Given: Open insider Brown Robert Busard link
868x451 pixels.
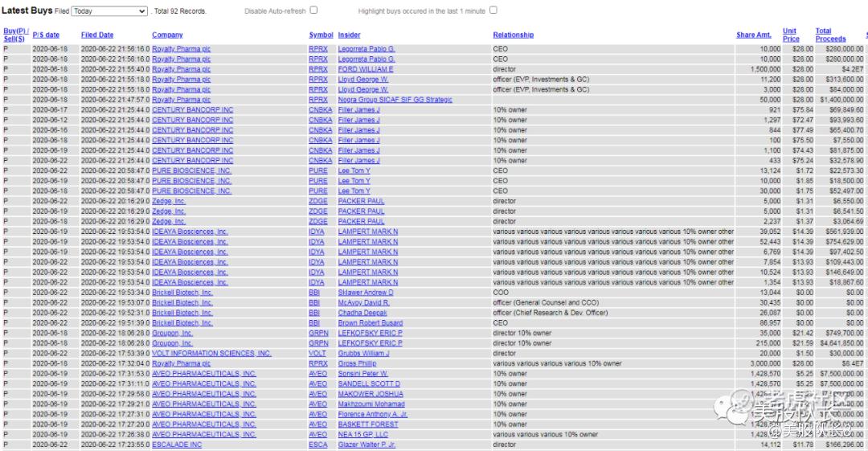Looking at the screenshot, I should pos(371,323).
